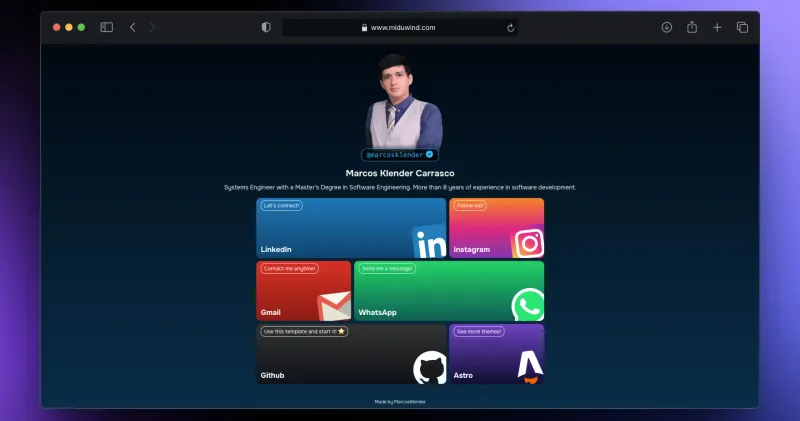Click the Gmail envelope icon
800x421 pixels.
[334, 306]
